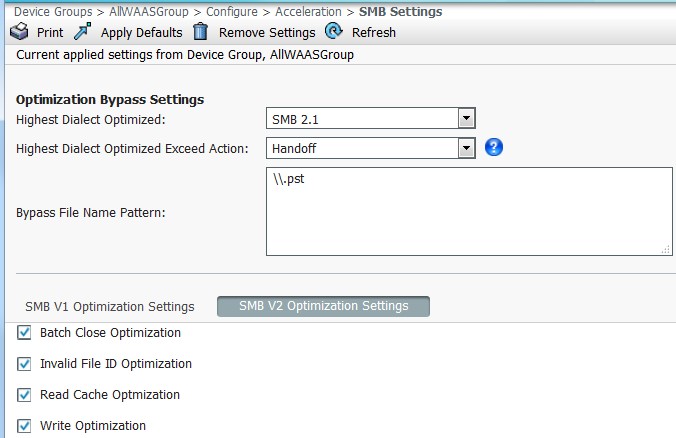Screen dimensions: 676x438
Task: Open Highest Dialect Exceed Action dropdown
Action: click(465, 148)
